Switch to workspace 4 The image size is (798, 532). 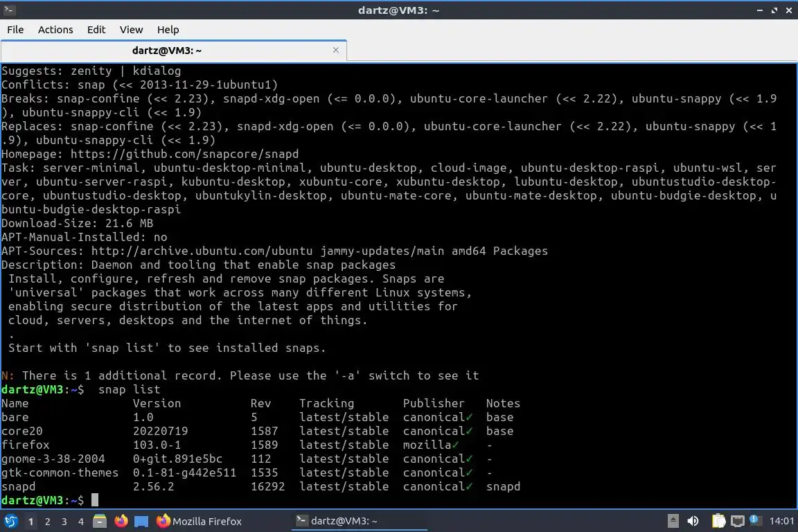pyautogui.click(x=81, y=522)
